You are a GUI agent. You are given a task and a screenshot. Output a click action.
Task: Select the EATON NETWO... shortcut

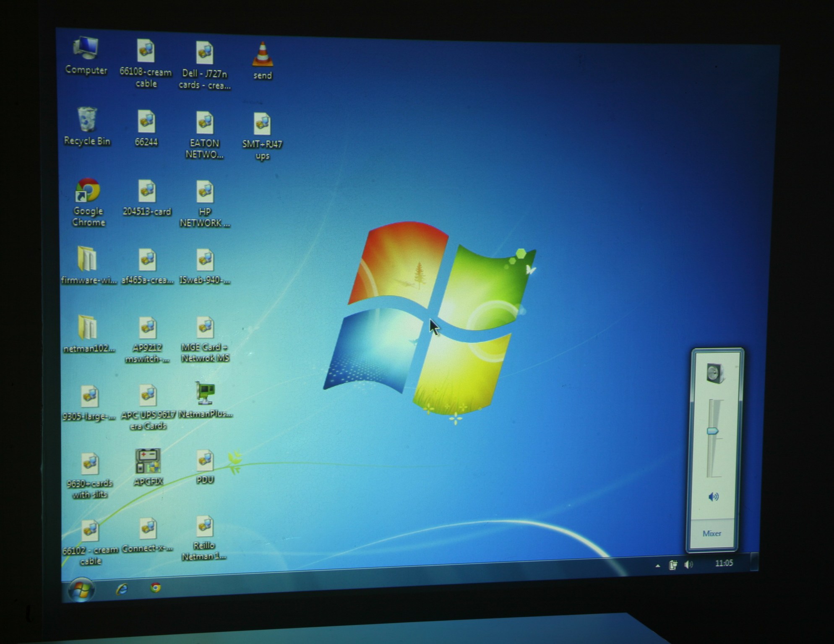coord(205,135)
